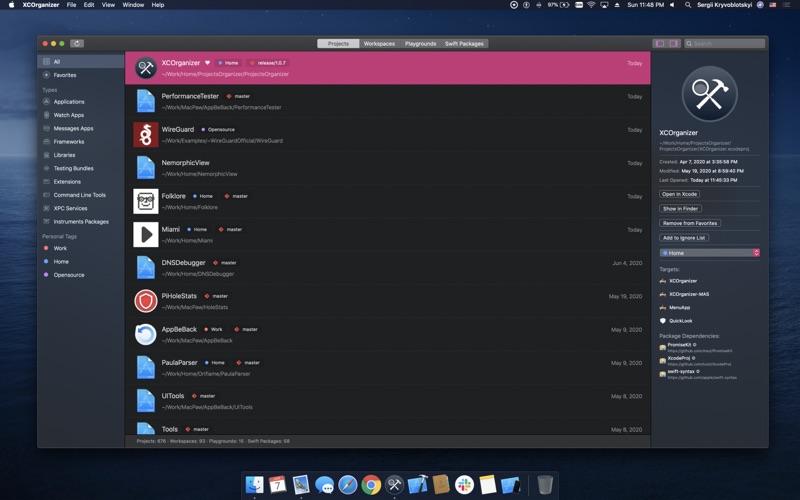Image resolution: width=800 pixels, height=500 pixels.
Task: Filter by Instruments Packages type
Action: pyautogui.click(x=81, y=221)
